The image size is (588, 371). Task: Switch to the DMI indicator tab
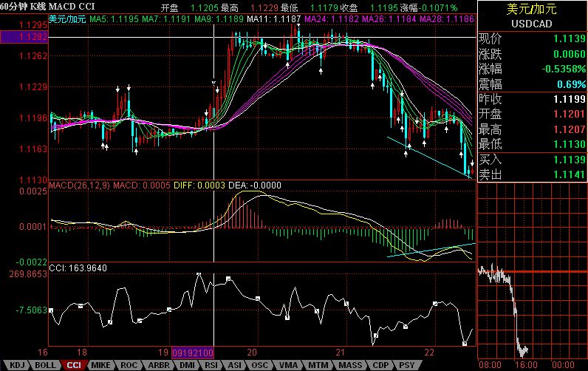click(x=187, y=365)
